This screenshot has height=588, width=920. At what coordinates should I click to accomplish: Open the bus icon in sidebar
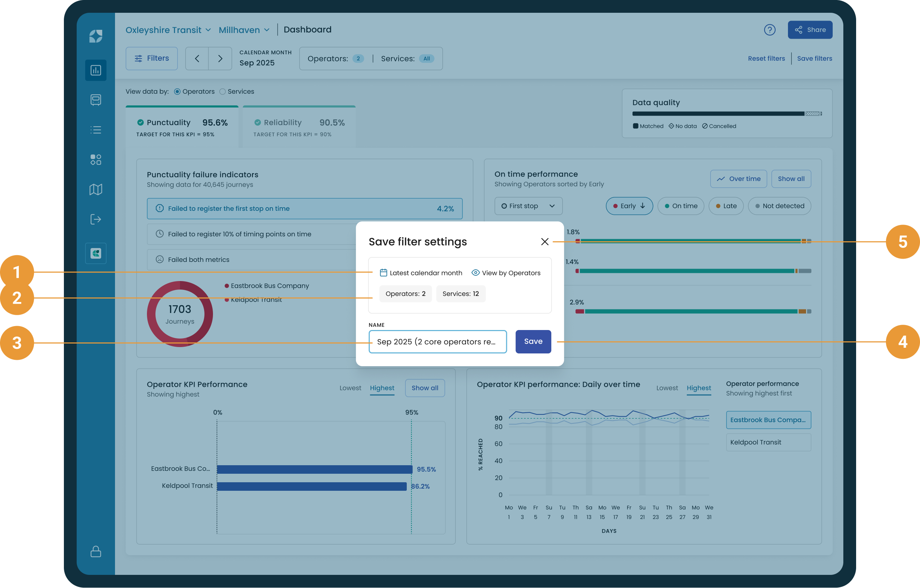[95, 100]
